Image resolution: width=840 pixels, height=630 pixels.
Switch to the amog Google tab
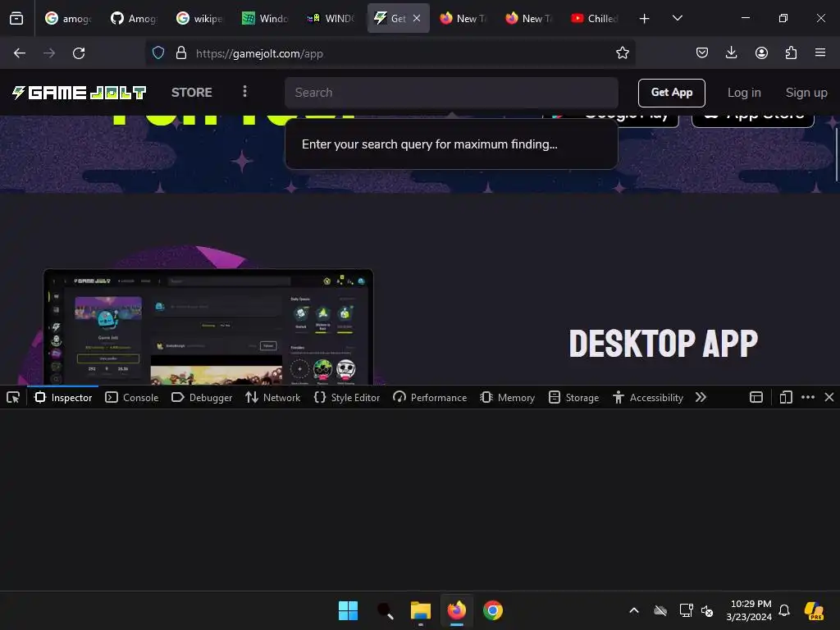point(68,18)
